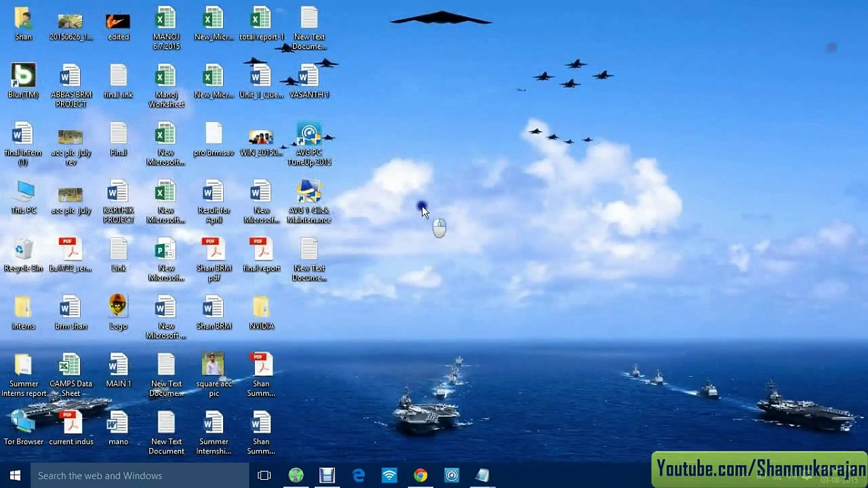Open the Wi-Fi app icon on the taskbar
Viewport: 868px width, 488px height.
389,476
